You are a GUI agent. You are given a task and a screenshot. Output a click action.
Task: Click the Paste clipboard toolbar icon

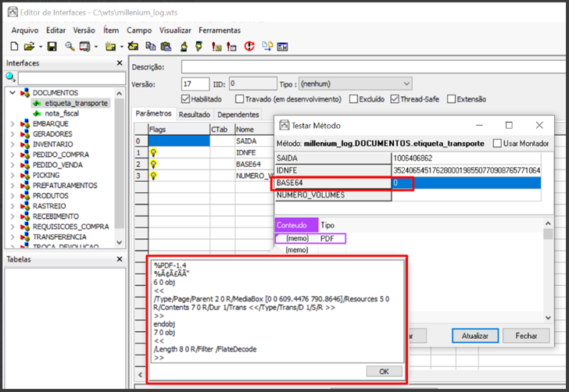pos(166,46)
